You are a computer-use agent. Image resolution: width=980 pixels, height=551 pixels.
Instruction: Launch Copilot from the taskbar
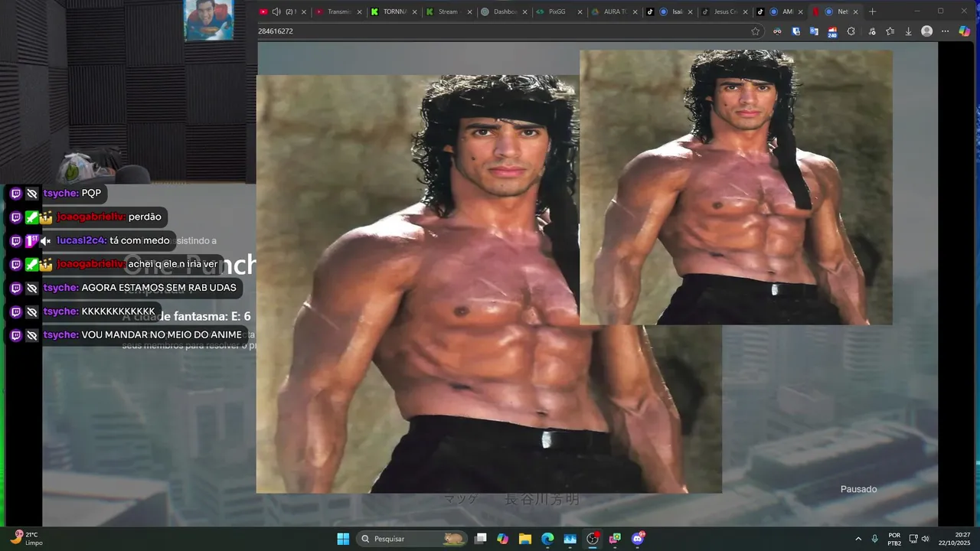tap(502, 539)
